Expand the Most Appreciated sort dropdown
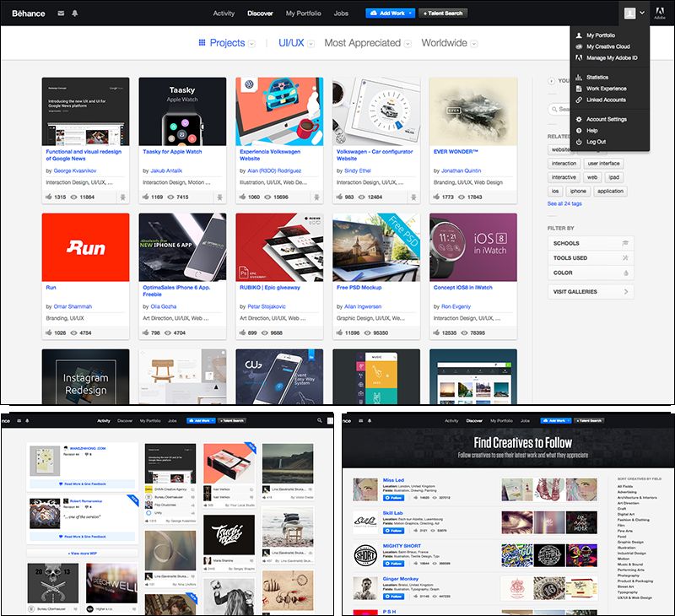This screenshot has height=616, width=675. pos(408,44)
